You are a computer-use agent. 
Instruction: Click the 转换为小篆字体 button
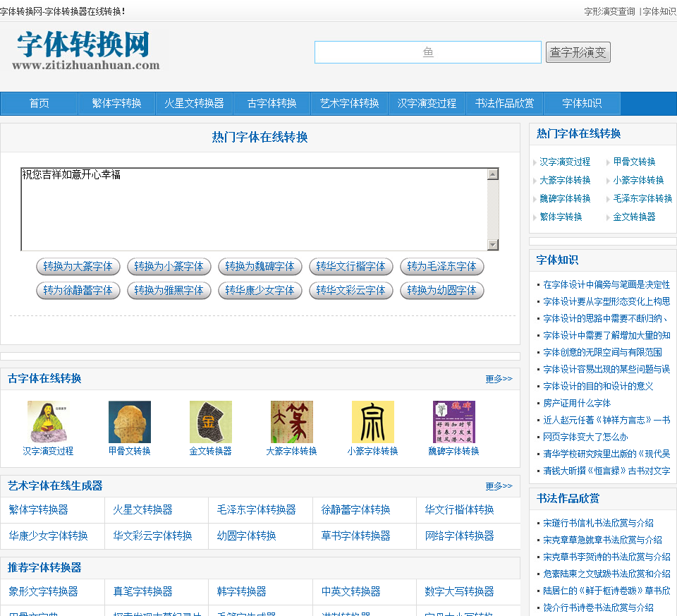(169, 266)
